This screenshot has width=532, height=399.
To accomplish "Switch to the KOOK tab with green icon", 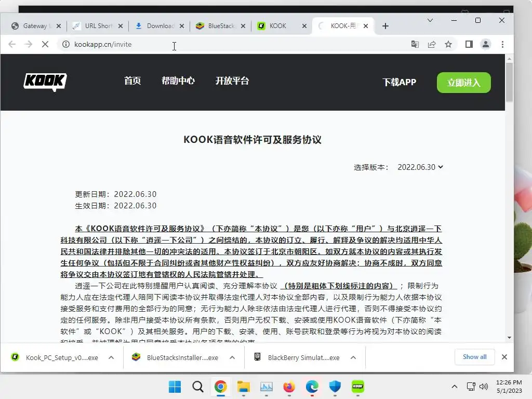I will click(x=278, y=26).
